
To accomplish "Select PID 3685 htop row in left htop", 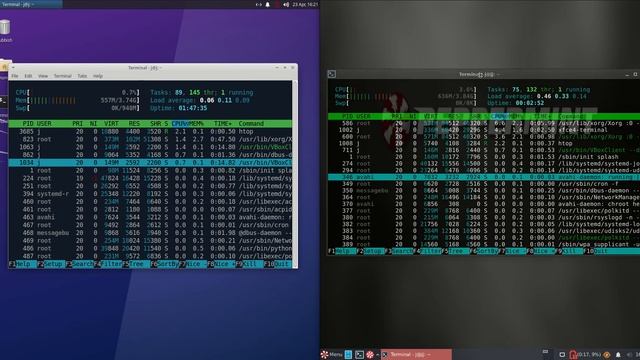I will 150,132.
